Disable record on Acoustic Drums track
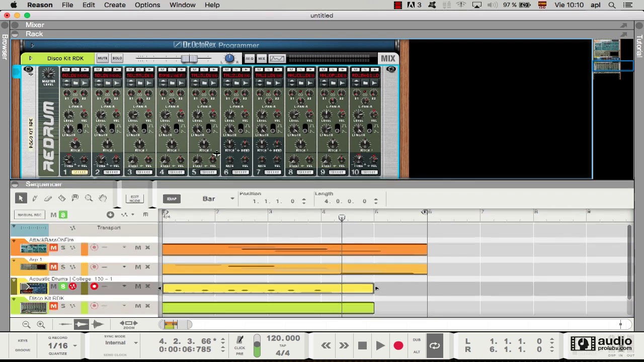Viewport: 644px width, 362px height. [x=94, y=287]
